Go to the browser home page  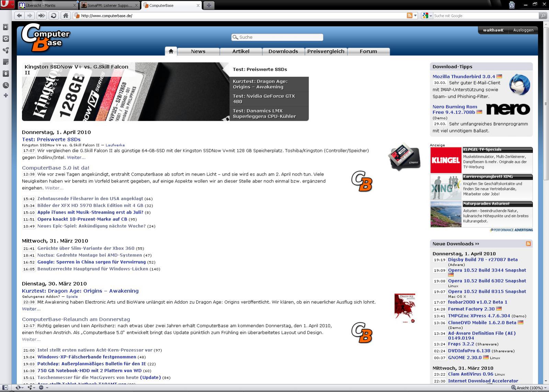click(x=66, y=15)
